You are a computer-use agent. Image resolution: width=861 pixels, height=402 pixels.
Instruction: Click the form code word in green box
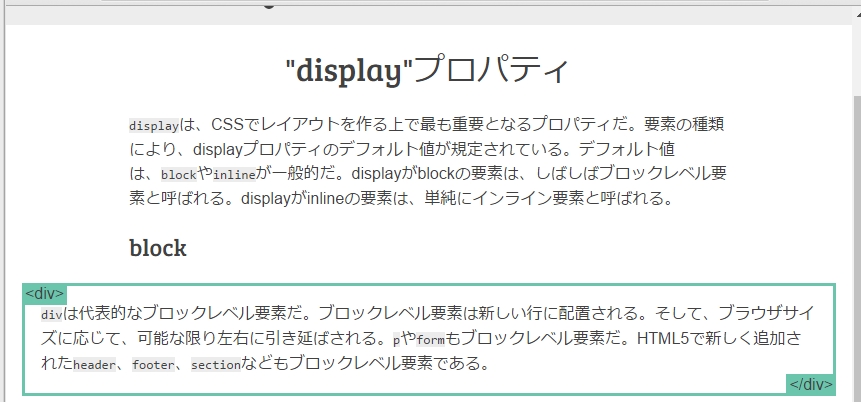430,340
